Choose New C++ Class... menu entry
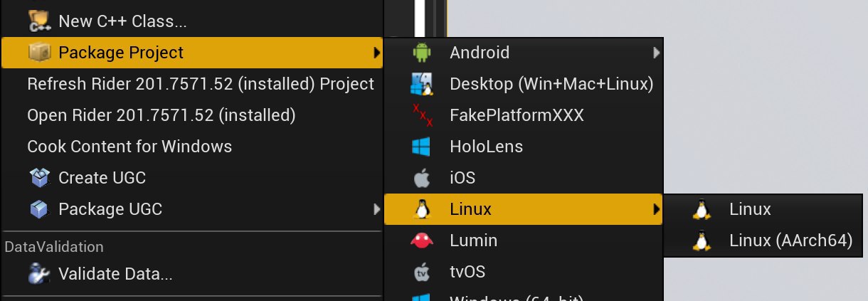Image resolution: width=868 pixels, height=301 pixels. (192, 21)
